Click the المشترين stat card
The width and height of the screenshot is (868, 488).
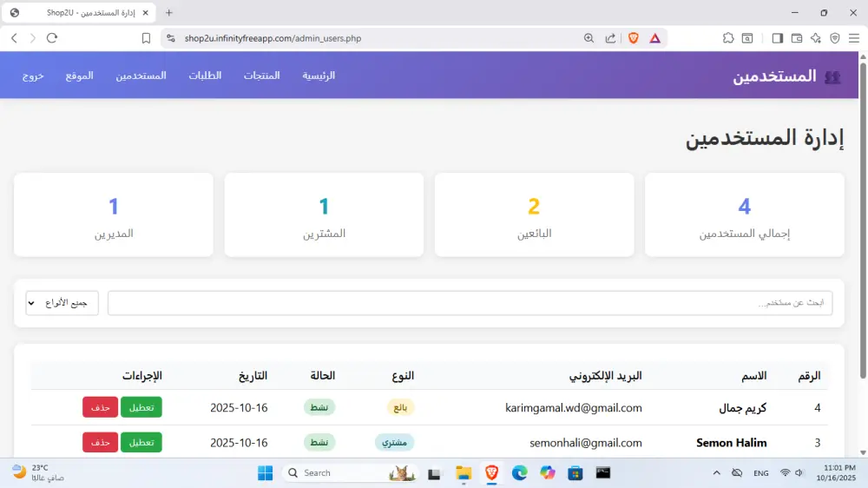(324, 215)
